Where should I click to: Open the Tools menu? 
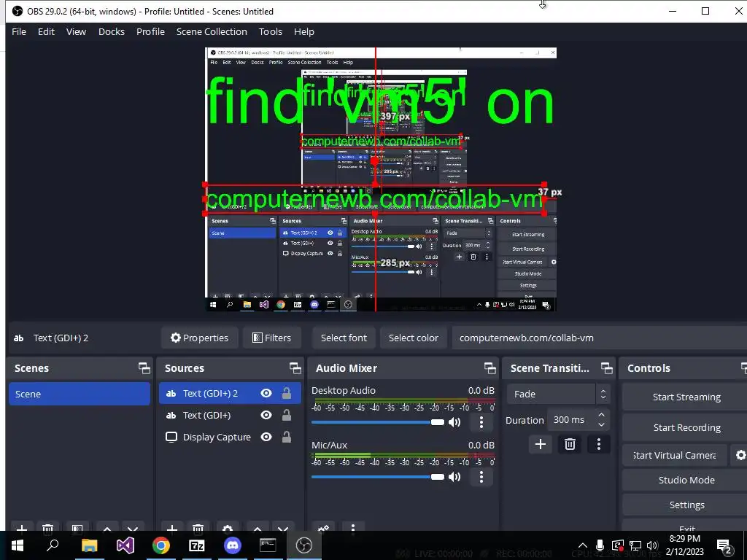271,31
